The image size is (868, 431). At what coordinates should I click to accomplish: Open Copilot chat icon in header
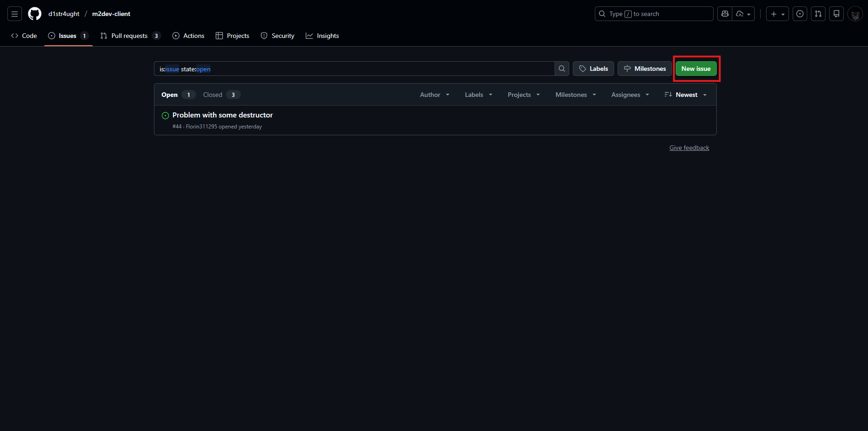tap(725, 14)
